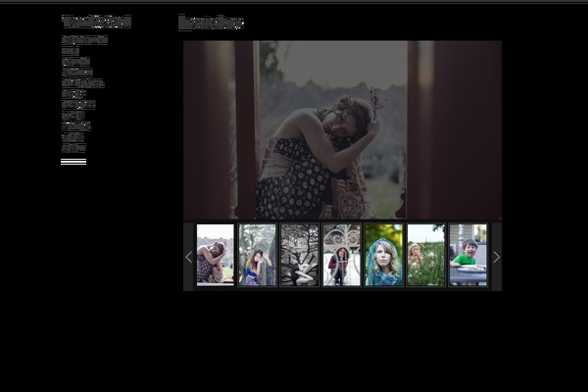Image resolution: width=588 pixels, height=392 pixels.
Task: Open the first link in sidebar menu
Action: click(x=84, y=40)
